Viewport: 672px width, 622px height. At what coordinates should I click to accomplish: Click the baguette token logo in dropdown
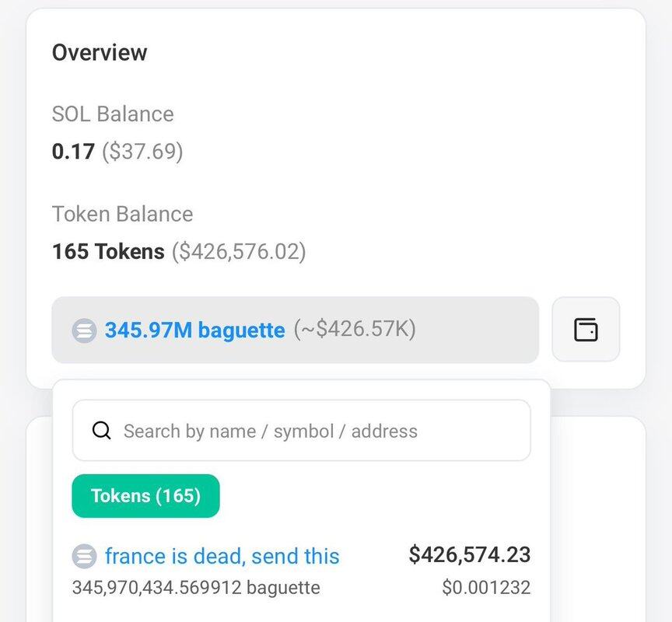84,330
